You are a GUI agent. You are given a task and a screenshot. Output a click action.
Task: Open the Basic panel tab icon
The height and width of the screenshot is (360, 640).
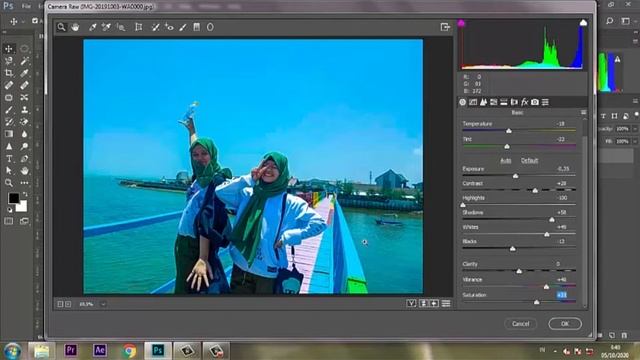point(462,102)
